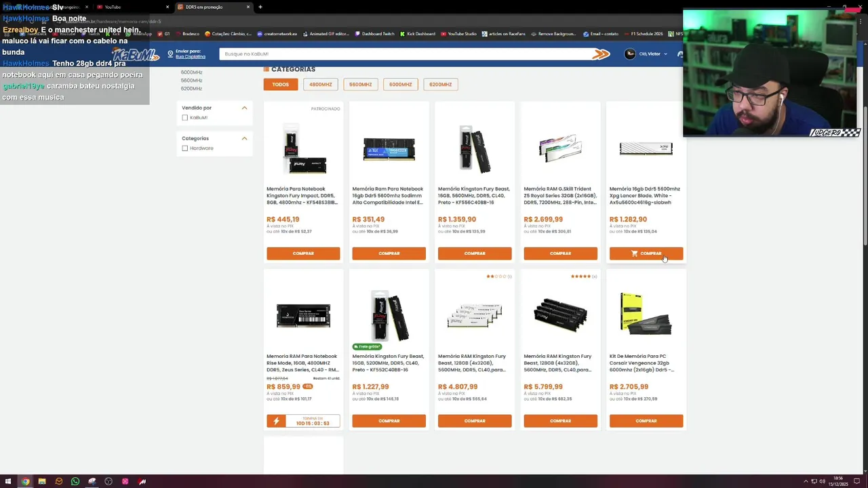Open the Kingston Fury Impact notebook memory image

(303, 149)
